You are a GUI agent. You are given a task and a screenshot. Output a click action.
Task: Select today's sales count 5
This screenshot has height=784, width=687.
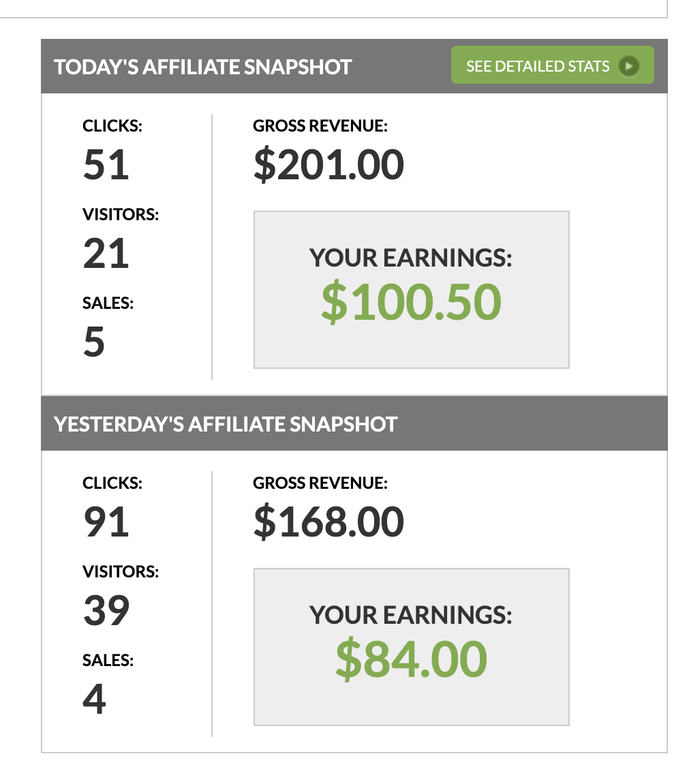(x=94, y=342)
